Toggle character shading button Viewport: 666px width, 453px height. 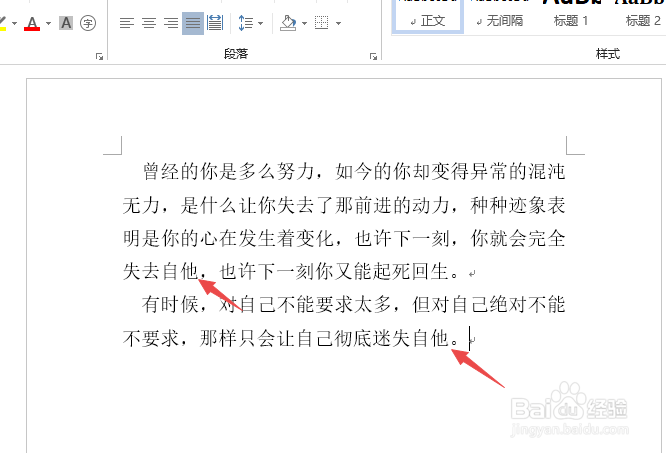coord(66,23)
